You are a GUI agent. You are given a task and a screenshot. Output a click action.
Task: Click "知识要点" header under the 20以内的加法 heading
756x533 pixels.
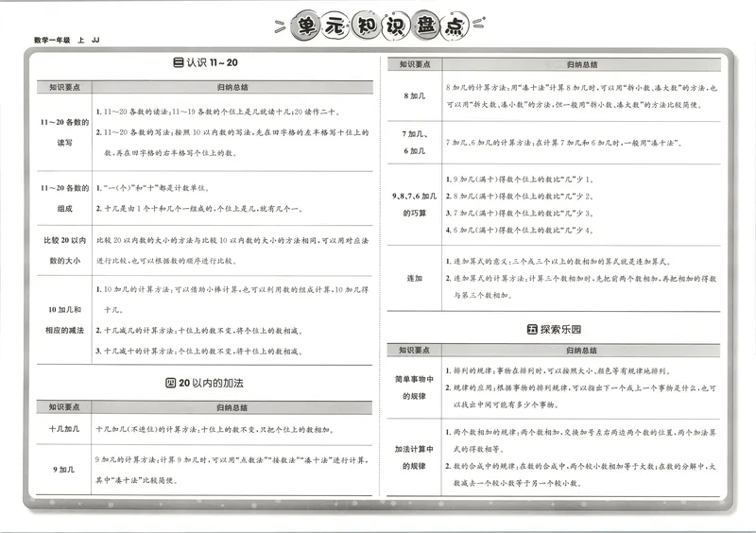(64, 407)
